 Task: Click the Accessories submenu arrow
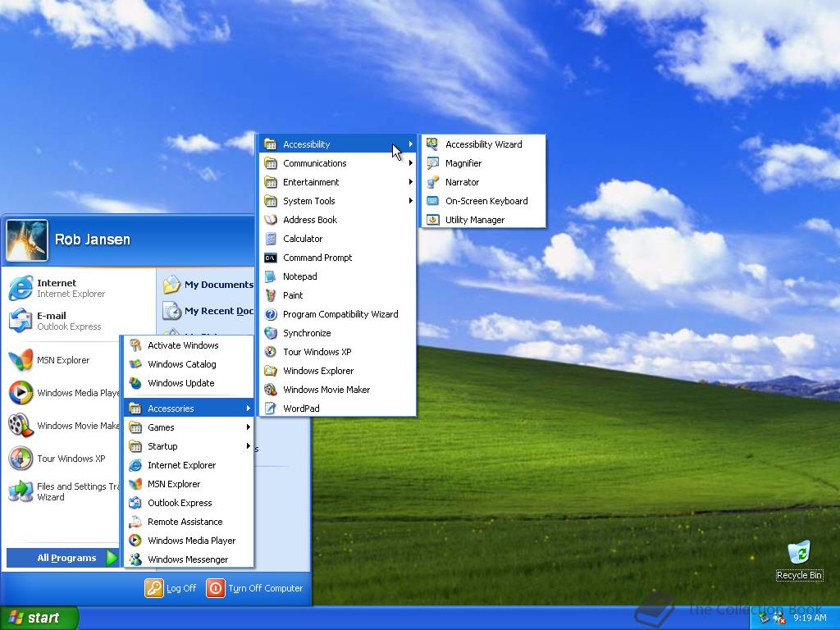(x=248, y=409)
